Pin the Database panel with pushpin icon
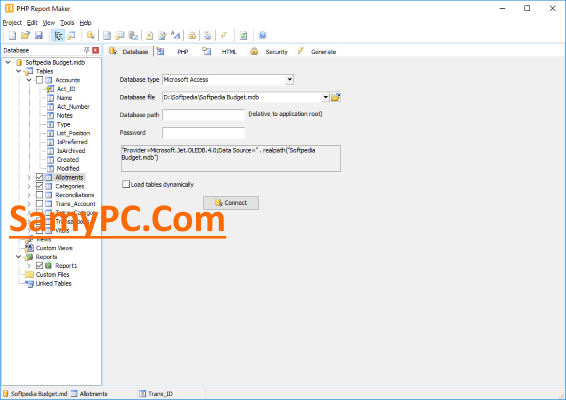 [86, 50]
